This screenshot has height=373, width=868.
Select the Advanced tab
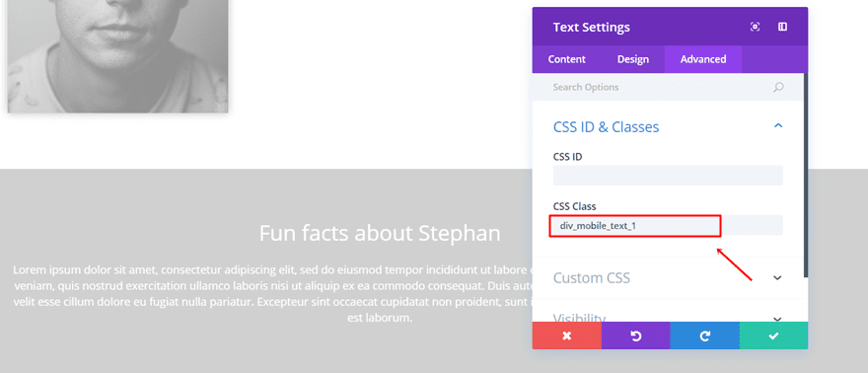[x=703, y=59]
